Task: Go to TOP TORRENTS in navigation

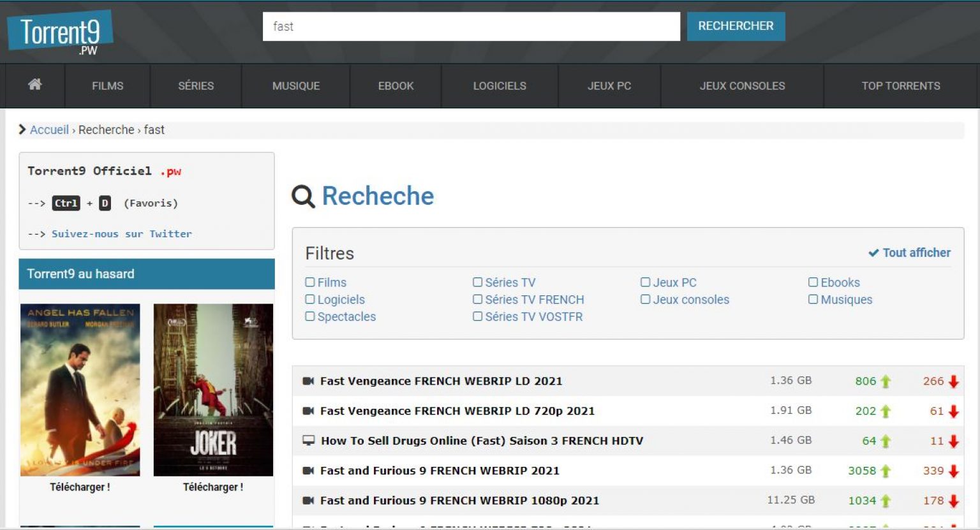Action: 900,85
